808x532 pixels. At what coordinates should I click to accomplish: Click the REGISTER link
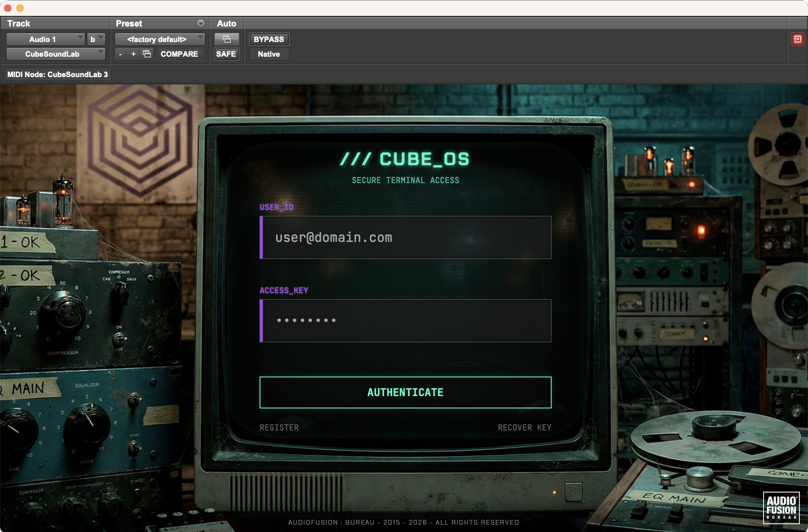279,428
